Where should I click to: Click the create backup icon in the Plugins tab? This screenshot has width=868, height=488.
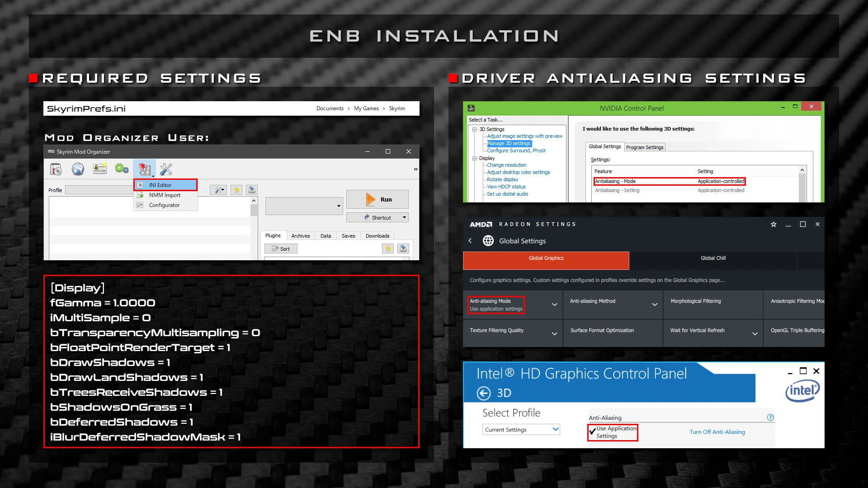coord(403,249)
